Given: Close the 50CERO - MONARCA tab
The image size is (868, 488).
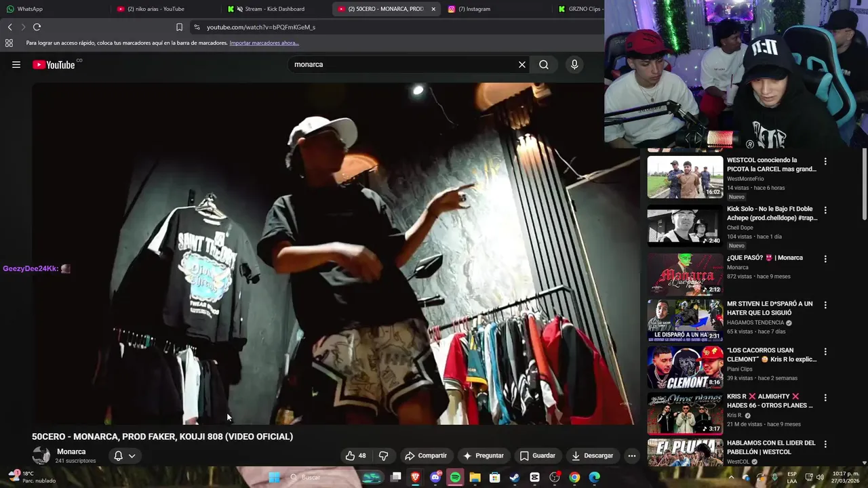Looking at the screenshot, I should pos(433,9).
